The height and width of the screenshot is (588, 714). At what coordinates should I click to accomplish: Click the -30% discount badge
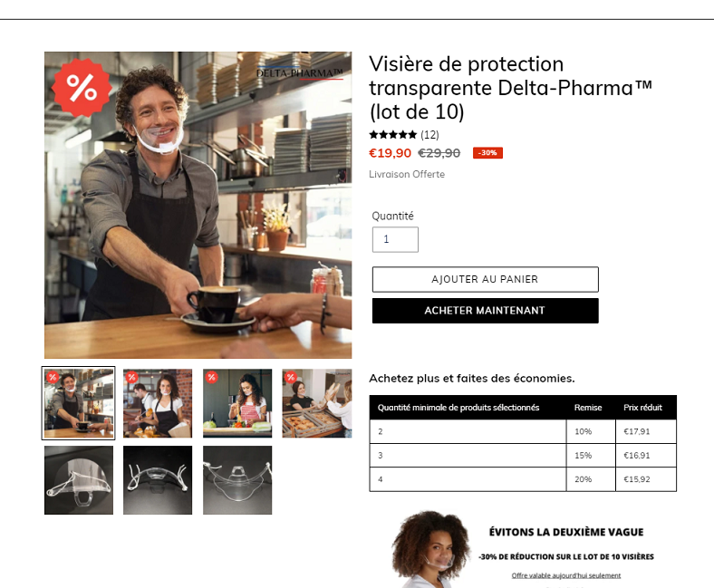click(x=487, y=153)
